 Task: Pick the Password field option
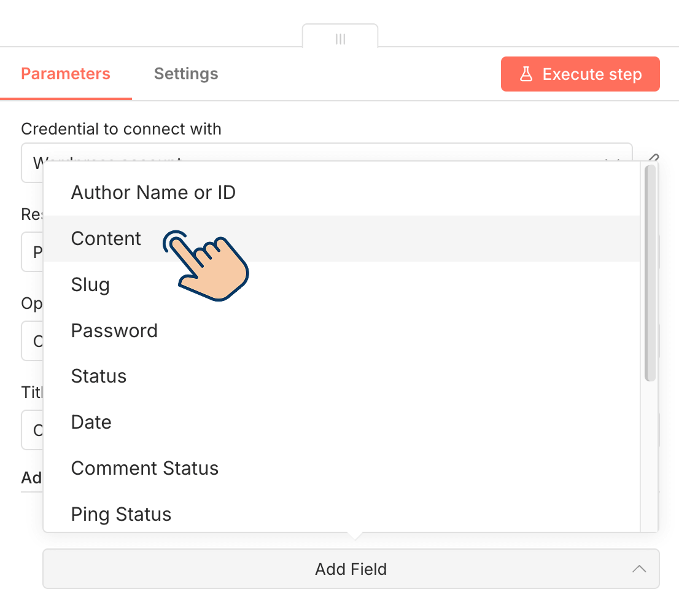click(x=114, y=331)
